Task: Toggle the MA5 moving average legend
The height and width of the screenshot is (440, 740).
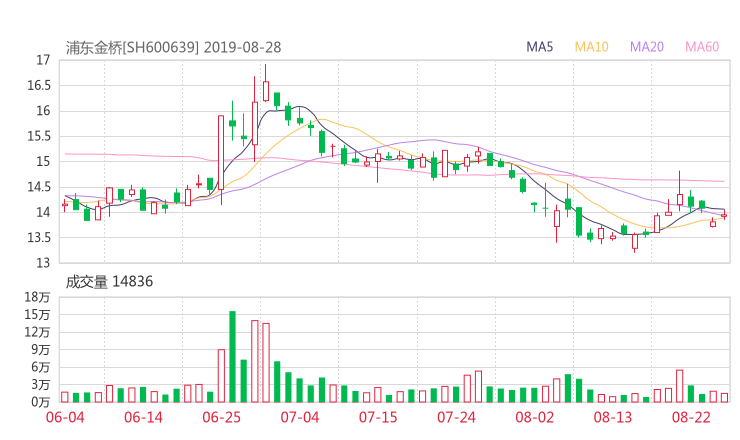Action: 540,46
